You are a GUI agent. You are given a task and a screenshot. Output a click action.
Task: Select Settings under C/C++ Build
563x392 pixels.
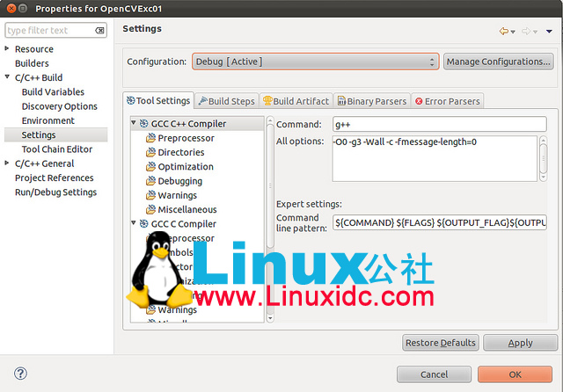click(x=56, y=134)
